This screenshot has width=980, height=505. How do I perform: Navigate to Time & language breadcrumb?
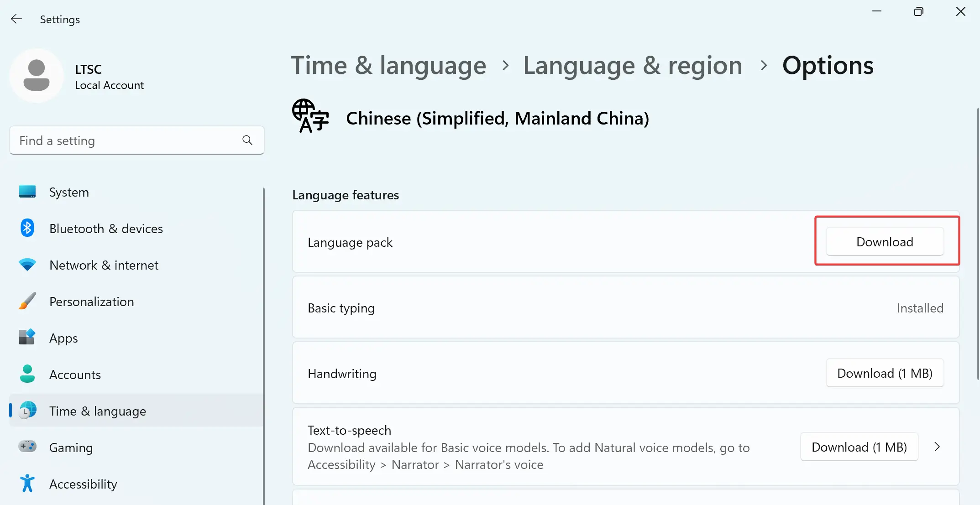point(388,65)
